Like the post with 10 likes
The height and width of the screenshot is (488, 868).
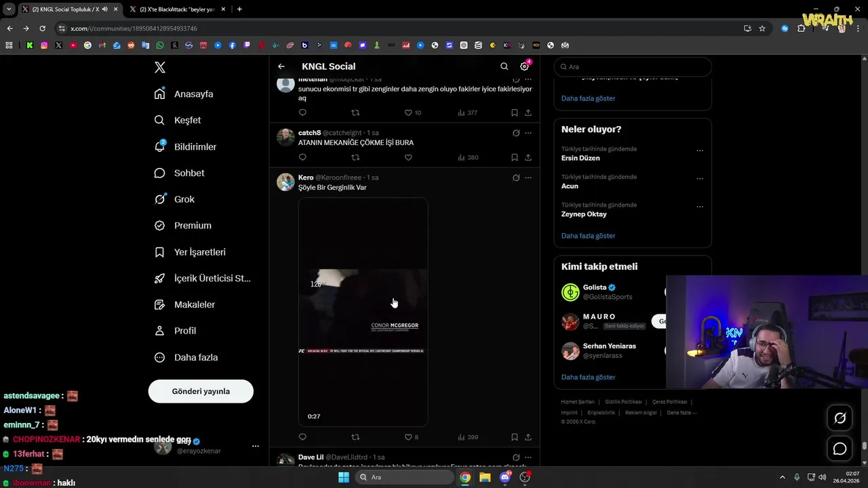(x=413, y=113)
